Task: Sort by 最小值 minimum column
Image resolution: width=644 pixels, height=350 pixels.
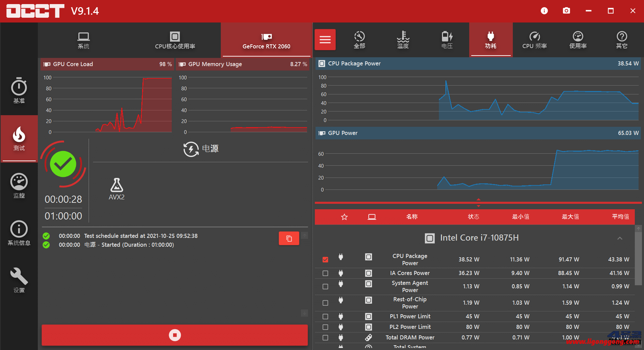Action: 521,217
